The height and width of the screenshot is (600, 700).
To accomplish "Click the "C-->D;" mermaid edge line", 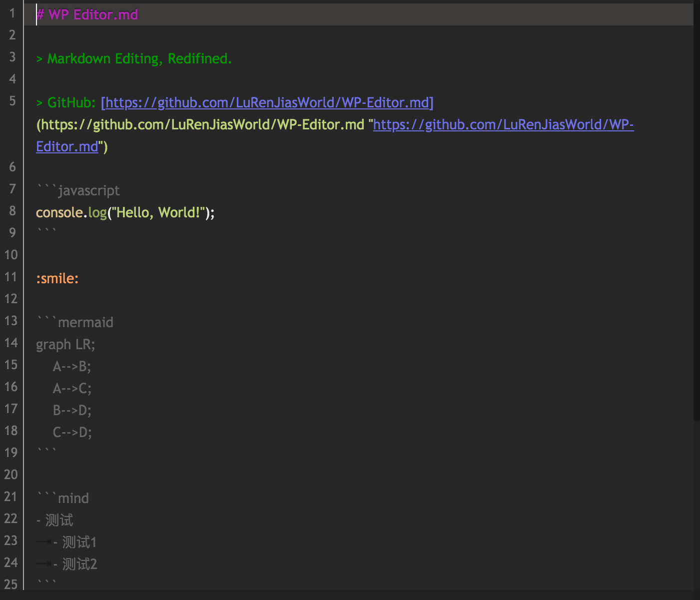I will coord(72,432).
